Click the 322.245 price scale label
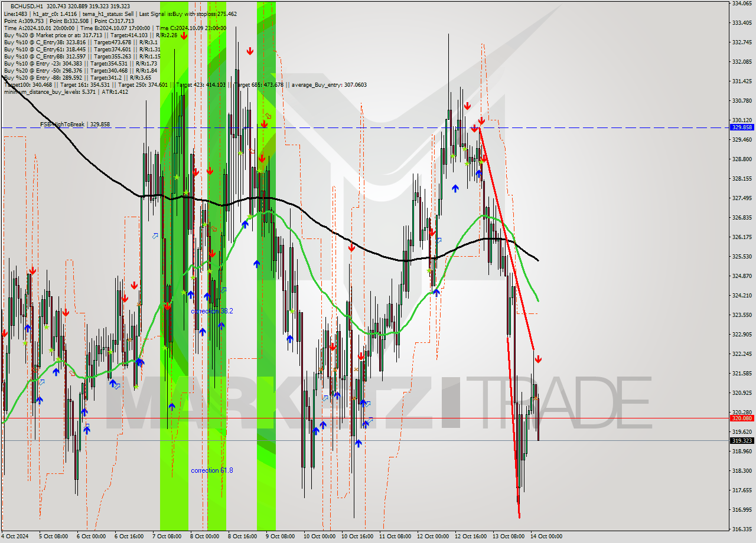Screen dimensions: 756x543 tap(742, 354)
